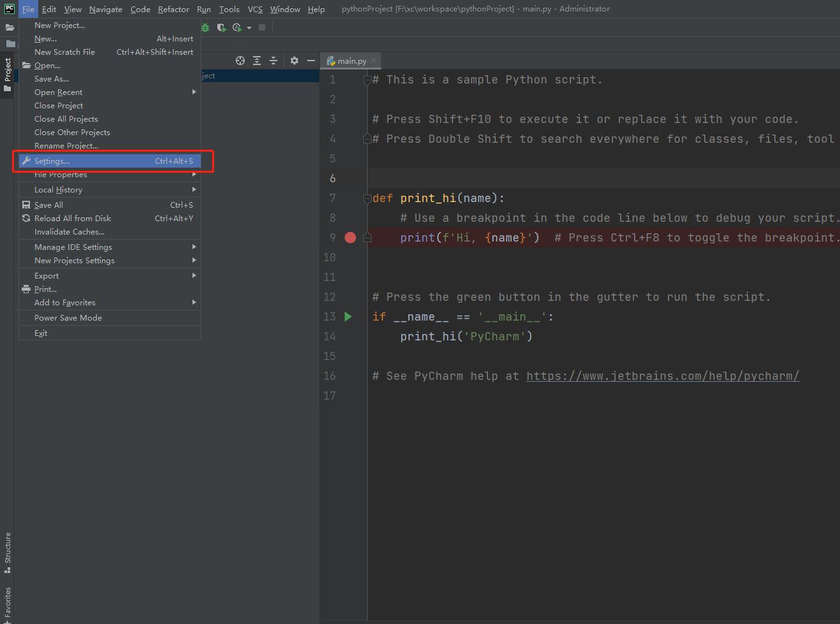Click PyCharm logo icon in title bar
Image resolution: width=840 pixels, height=624 pixels.
tap(10, 9)
